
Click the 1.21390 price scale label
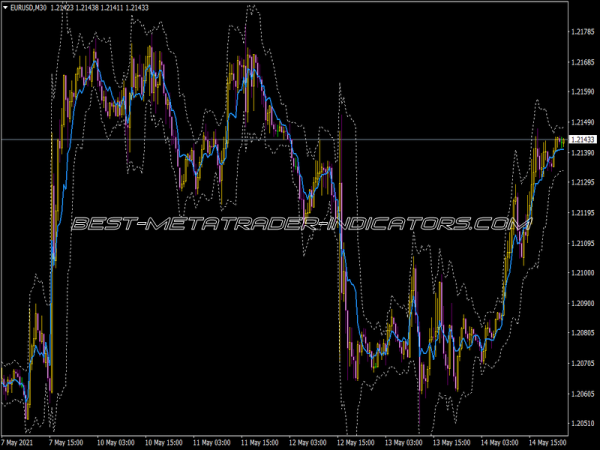coord(583,153)
